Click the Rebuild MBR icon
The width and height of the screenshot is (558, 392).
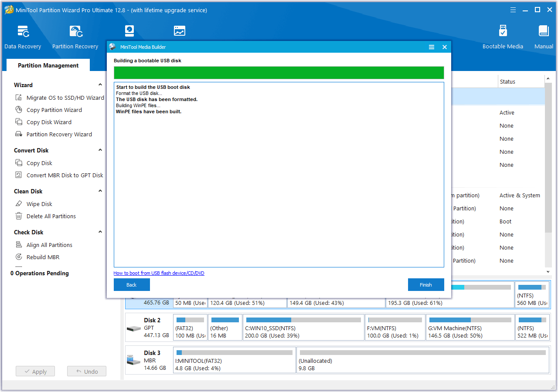pos(19,257)
